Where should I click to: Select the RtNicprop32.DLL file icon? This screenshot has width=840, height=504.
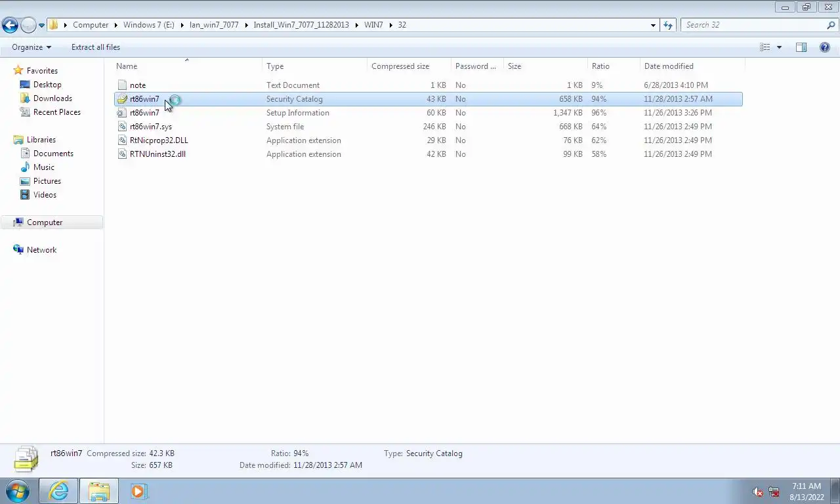coord(122,140)
